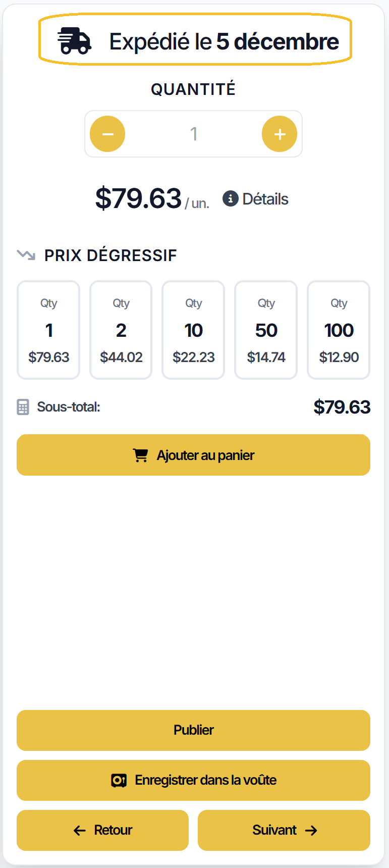The image size is (389, 868).
Task: Decrease quantity with the minus button
Action: (x=107, y=133)
